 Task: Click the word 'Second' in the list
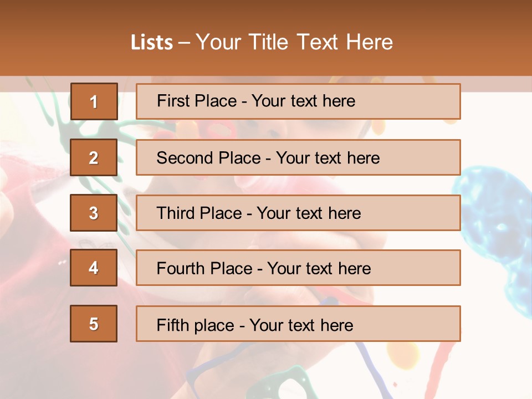click(185, 158)
